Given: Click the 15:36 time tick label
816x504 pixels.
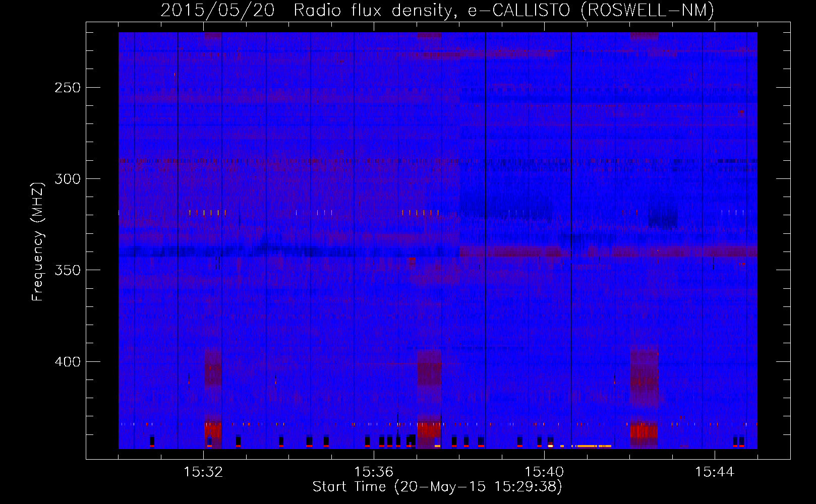Looking at the screenshot, I should coord(374,472).
